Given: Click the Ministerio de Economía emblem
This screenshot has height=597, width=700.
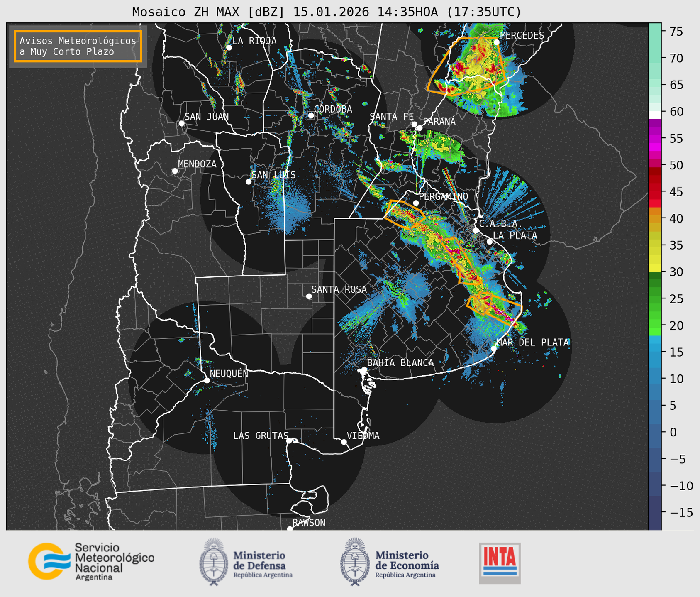Looking at the screenshot, I should pyautogui.click(x=355, y=562).
